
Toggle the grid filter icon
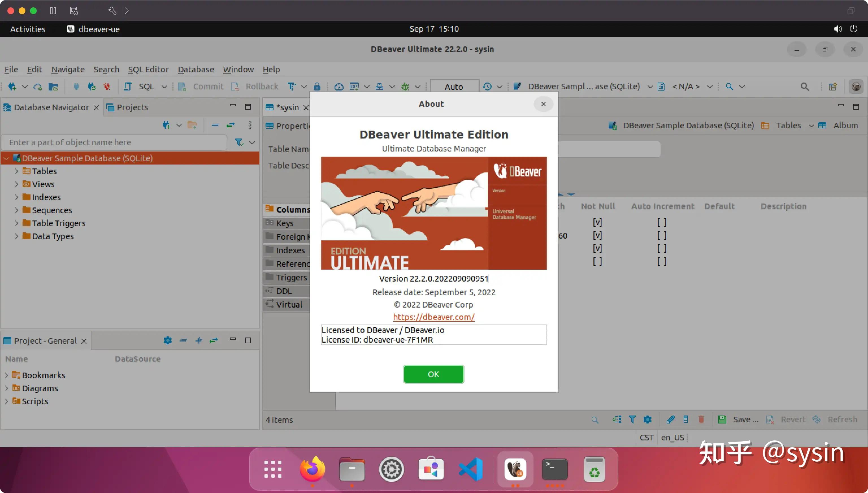pyautogui.click(x=632, y=419)
